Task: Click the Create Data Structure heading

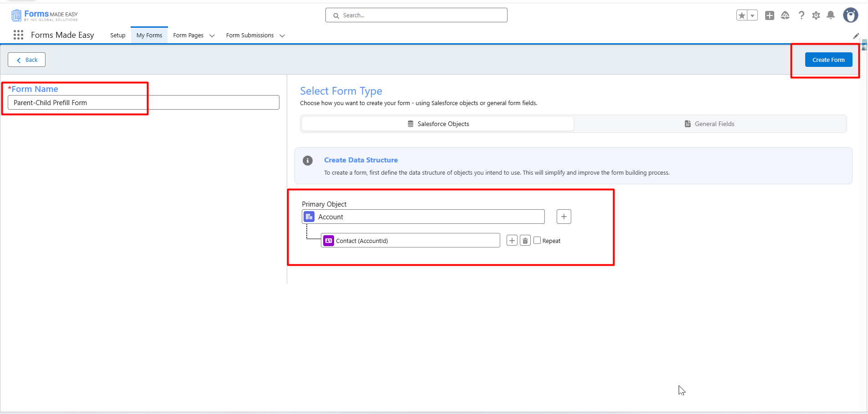Action: coord(361,160)
